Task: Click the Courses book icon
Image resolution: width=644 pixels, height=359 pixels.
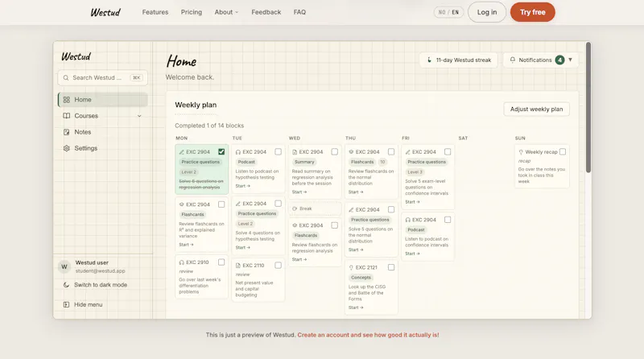Action: pyautogui.click(x=67, y=116)
